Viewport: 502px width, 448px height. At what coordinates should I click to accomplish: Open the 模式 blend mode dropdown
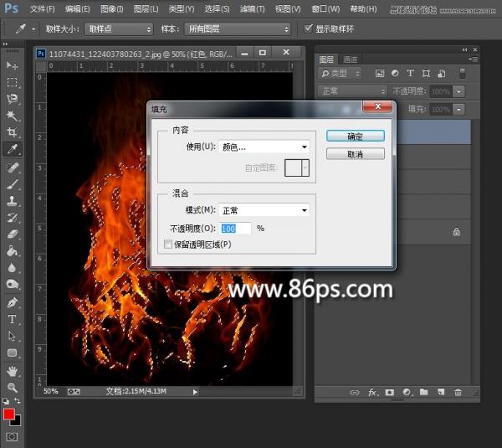point(264,210)
